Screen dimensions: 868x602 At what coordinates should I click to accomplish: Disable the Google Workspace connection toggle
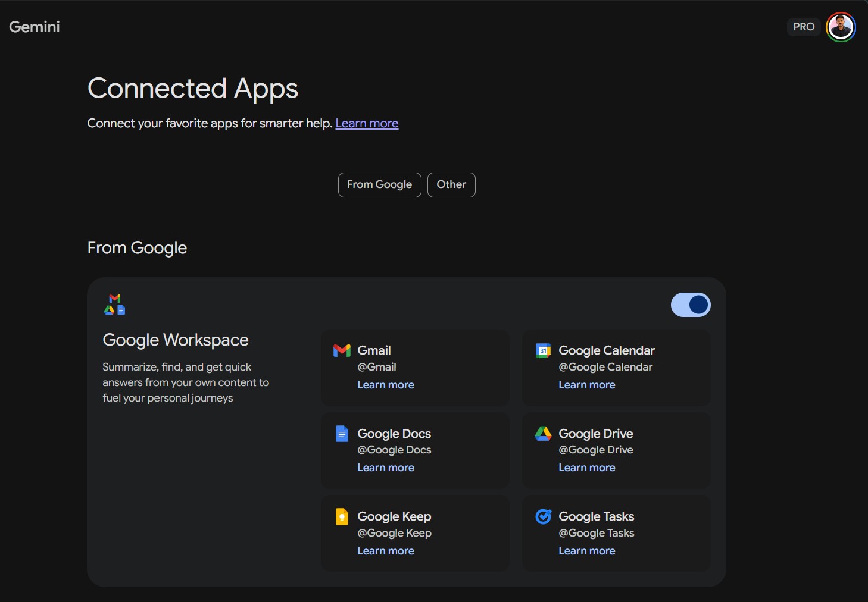pos(691,305)
